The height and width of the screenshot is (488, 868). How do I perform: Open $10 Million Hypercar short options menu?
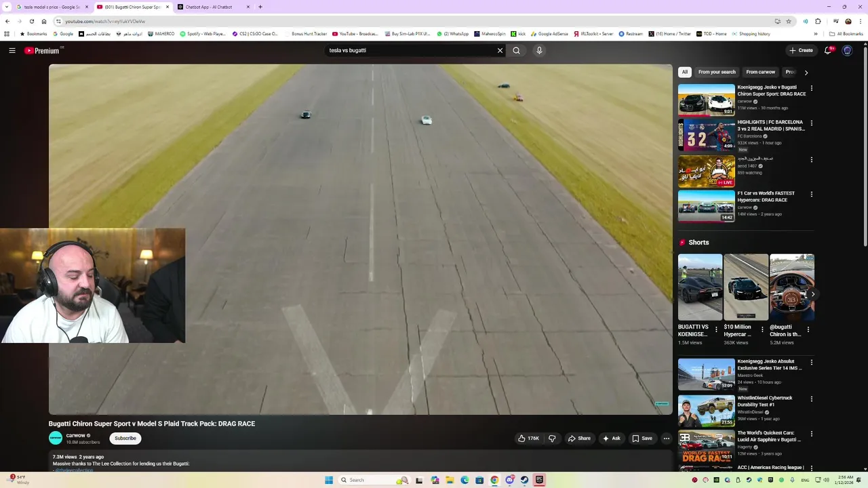(x=762, y=329)
